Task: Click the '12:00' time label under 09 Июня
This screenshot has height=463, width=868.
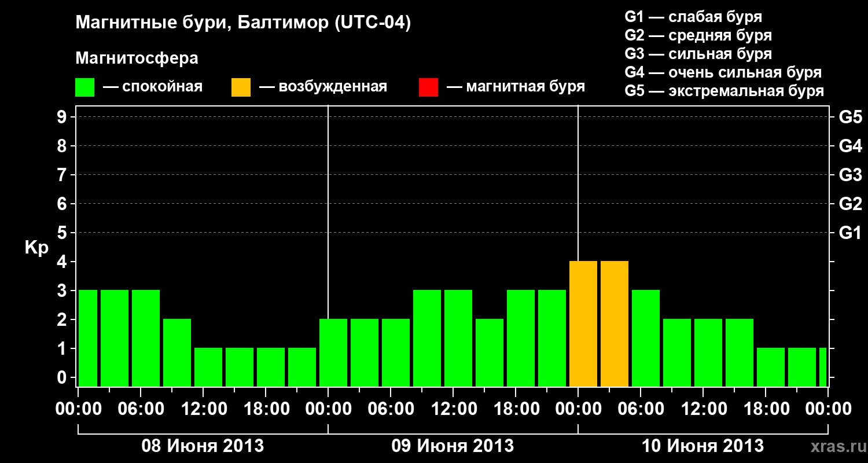Action: (453, 409)
